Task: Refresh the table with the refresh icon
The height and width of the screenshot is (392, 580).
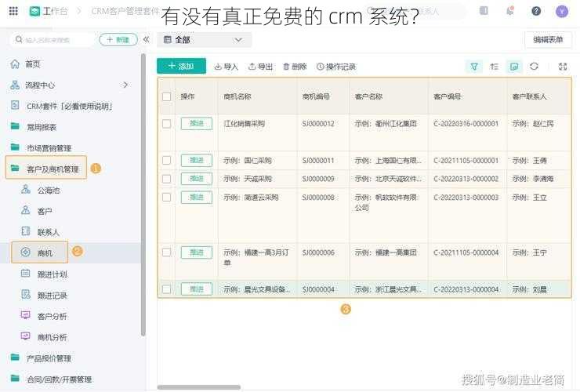Action: coord(534,67)
